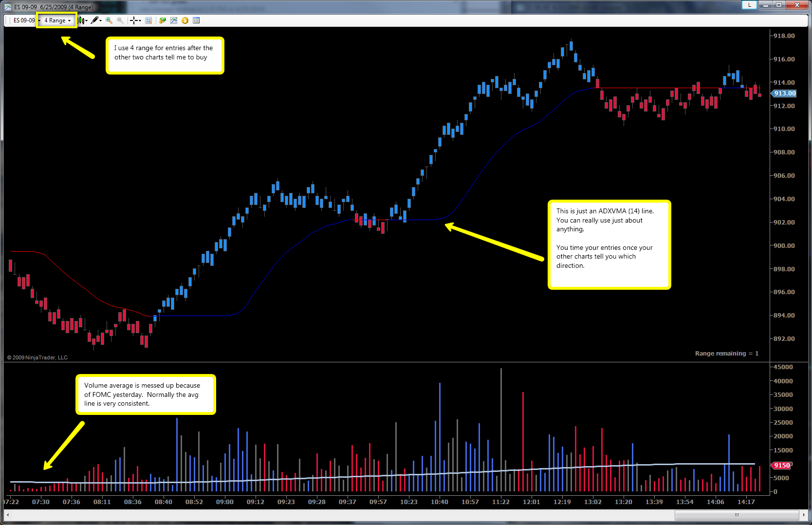Viewport: 812px width, 525px height.
Task: Click the 918.00 price axis label
Action: 784,36
